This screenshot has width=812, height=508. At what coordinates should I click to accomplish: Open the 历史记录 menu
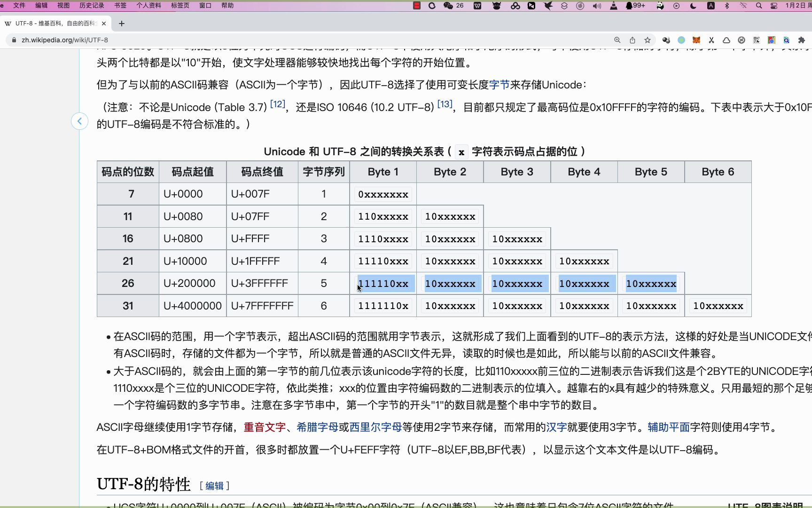[x=92, y=6]
